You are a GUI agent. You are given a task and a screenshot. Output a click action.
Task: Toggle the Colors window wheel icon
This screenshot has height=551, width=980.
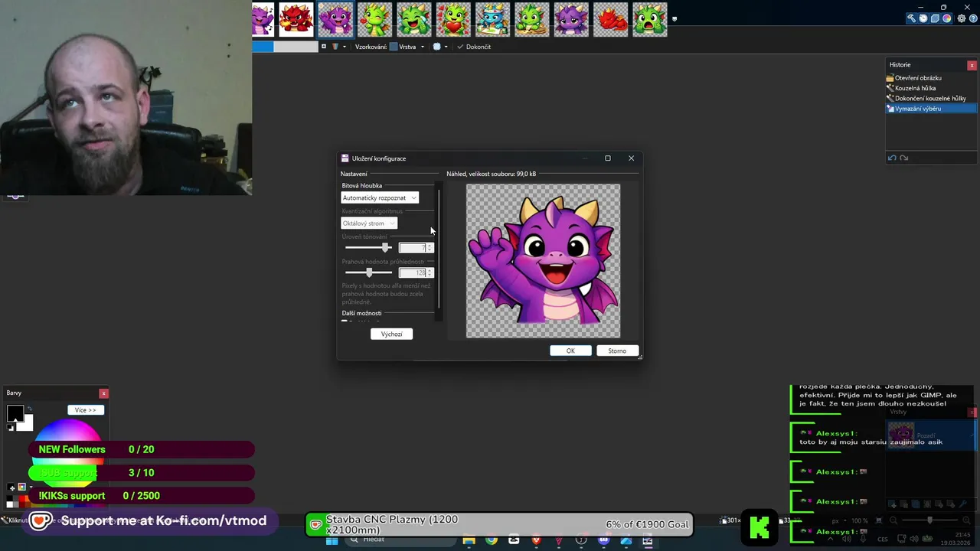click(x=946, y=18)
